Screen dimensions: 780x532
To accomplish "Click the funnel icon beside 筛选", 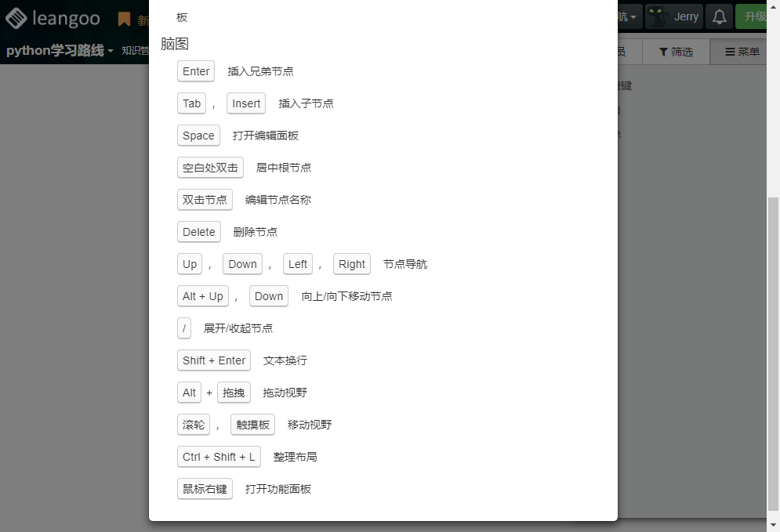I will 663,52.
